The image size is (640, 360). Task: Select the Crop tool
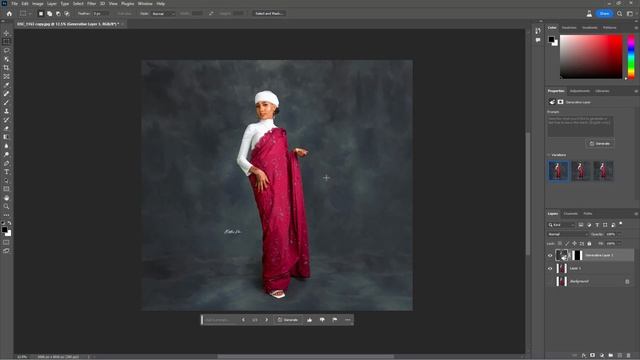[6, 68]
